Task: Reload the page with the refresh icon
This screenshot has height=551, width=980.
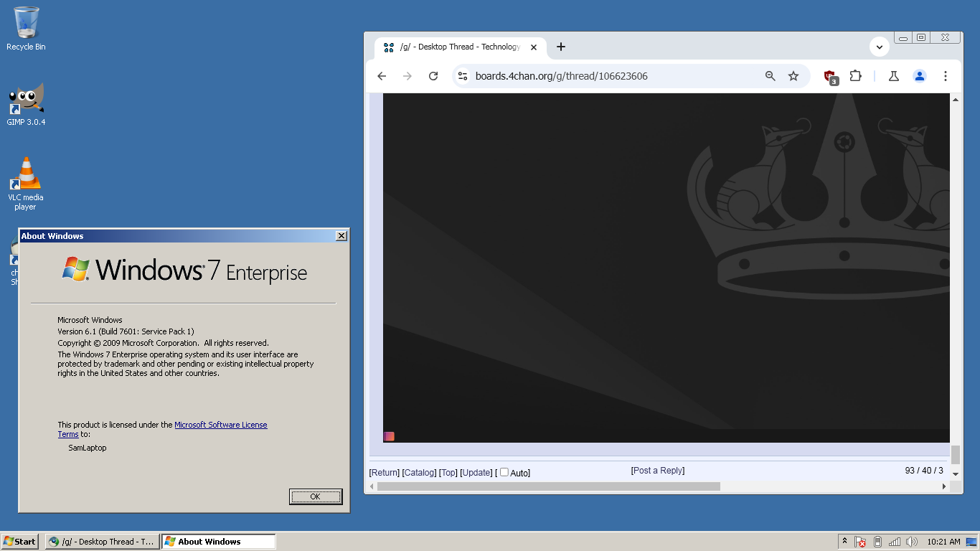Action: [433, 76]
